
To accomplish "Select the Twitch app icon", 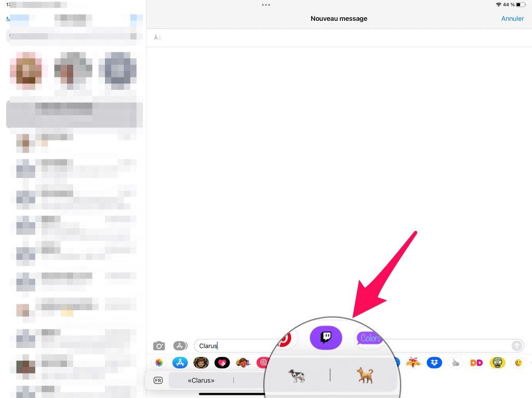I will pyautogui.click(x=326, y=338).
